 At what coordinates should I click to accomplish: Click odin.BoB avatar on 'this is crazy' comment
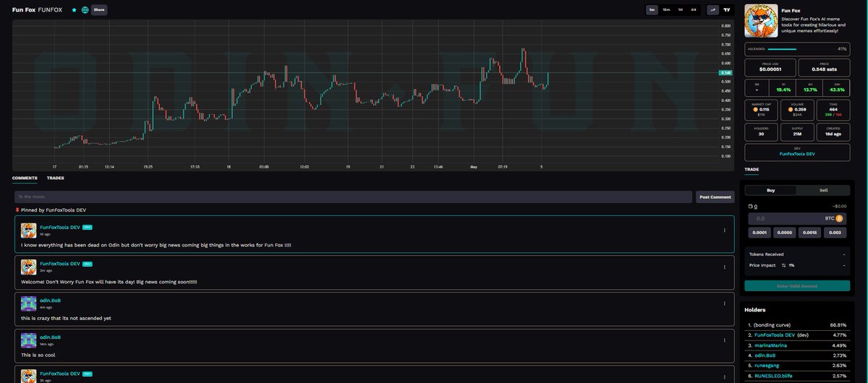(28, 304)
